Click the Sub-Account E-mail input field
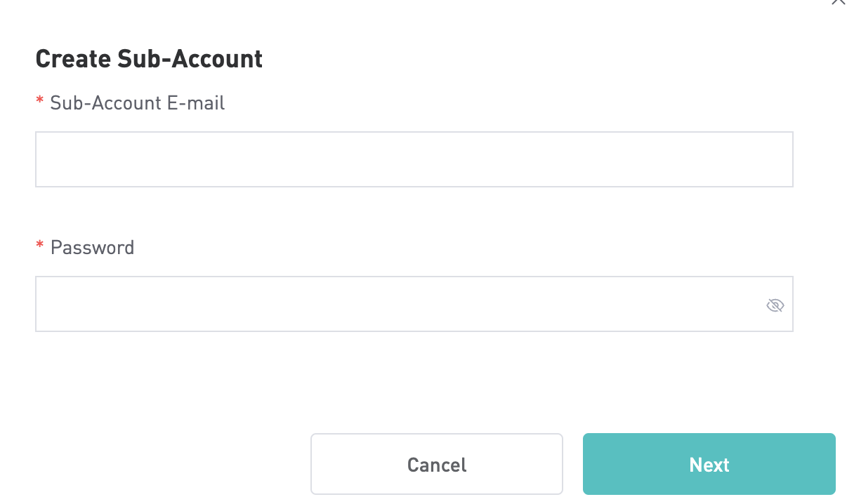This screenshot has width=847, height=504. pyautogui.click(x=414, y=159)
